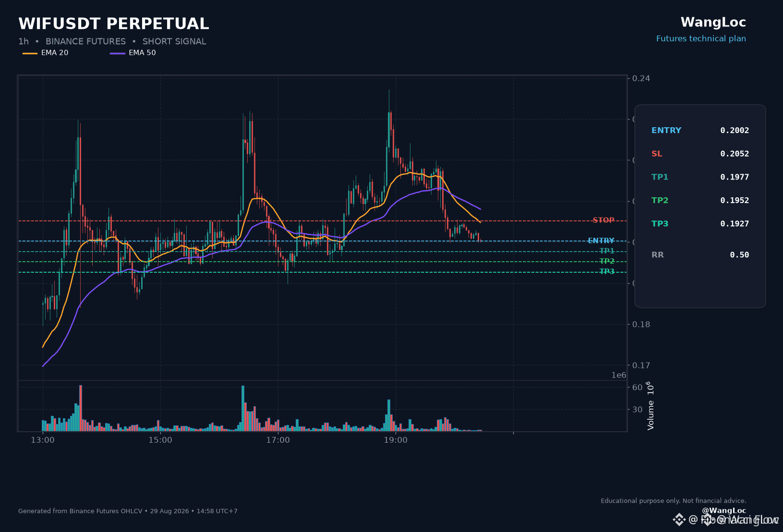Select the ENTRY label in the levels panel

pyautogui.click(x=666, y=131)
